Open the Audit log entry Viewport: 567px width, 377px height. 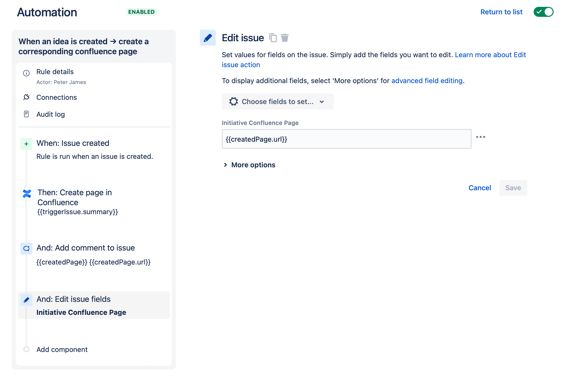click(51, 114)
